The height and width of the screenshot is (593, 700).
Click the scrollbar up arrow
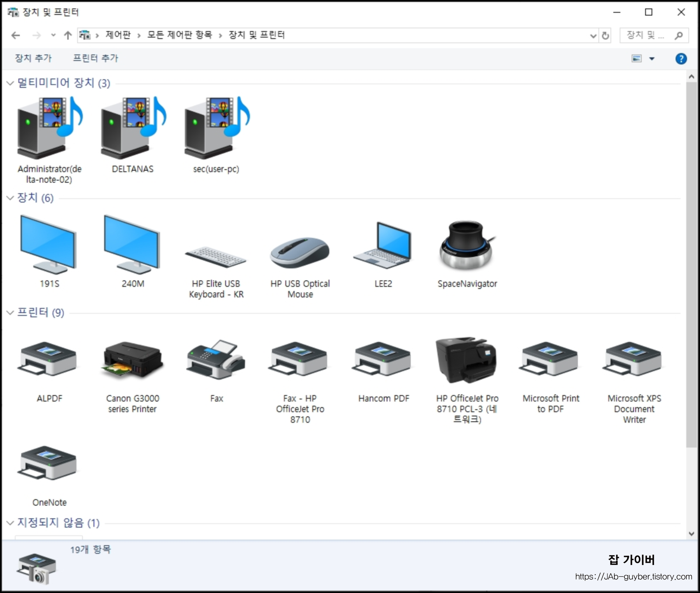pos(691,77)
